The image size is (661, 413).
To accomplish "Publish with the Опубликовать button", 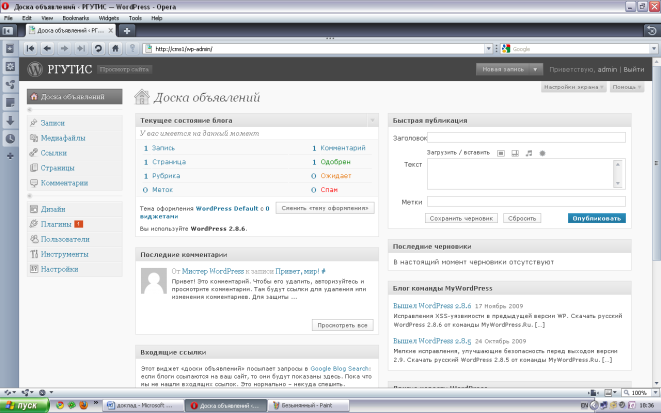I will tap(597, 218).
